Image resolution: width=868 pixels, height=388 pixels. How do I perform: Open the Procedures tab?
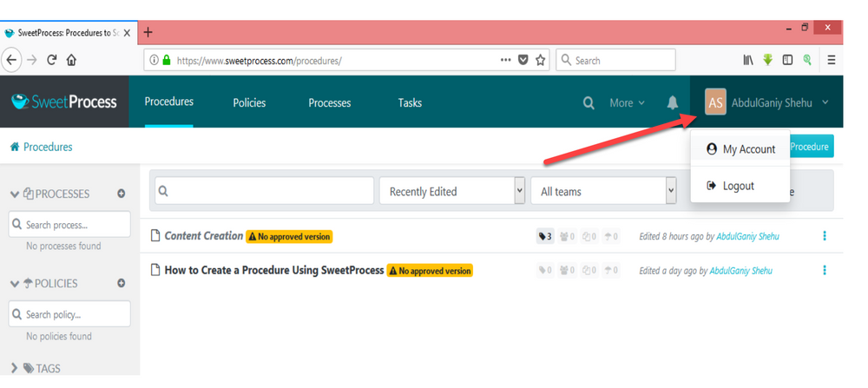pyautogui.click(x=169, y=102)
